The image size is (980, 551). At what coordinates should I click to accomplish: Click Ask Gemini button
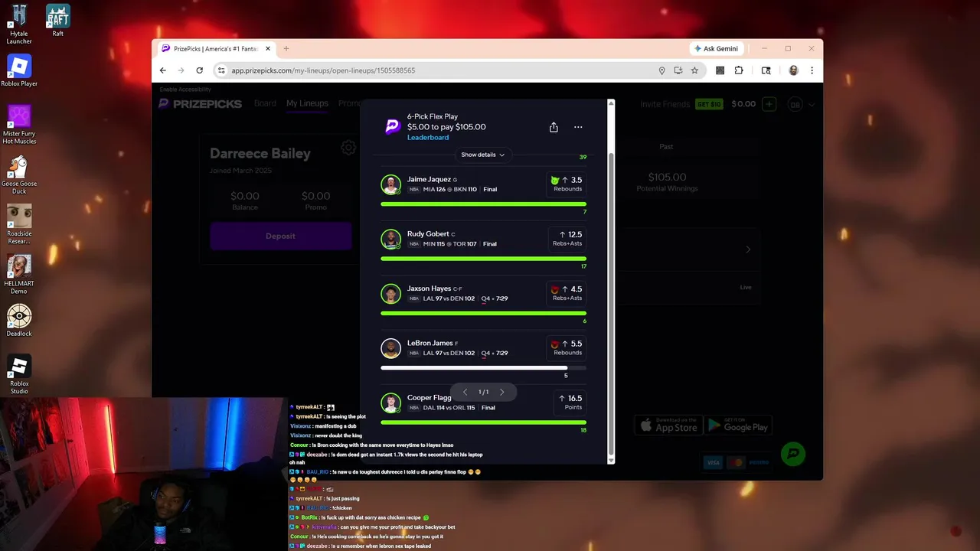coord(716,48)
